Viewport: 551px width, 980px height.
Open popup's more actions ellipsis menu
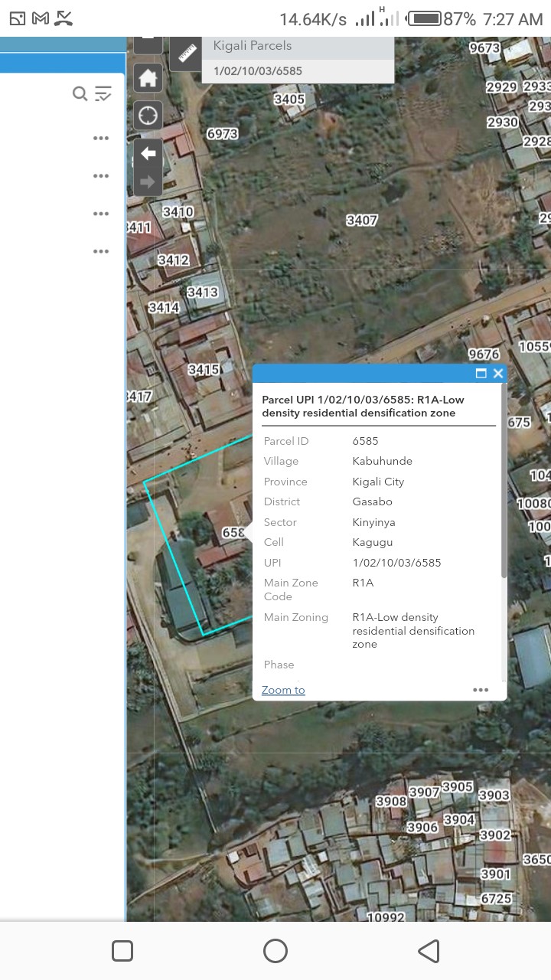(481, 690)
